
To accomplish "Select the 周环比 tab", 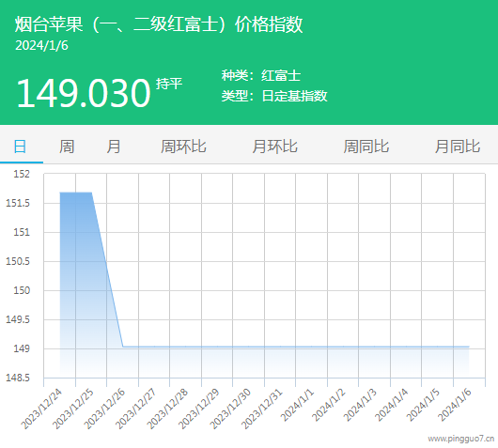I will 183,147.
